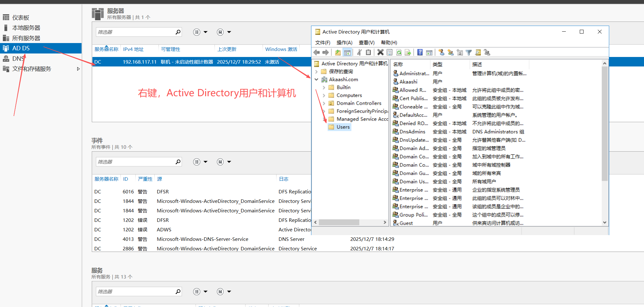
Task: Click the clipboard icon in the AD toolbar
Action: (368, 53)
